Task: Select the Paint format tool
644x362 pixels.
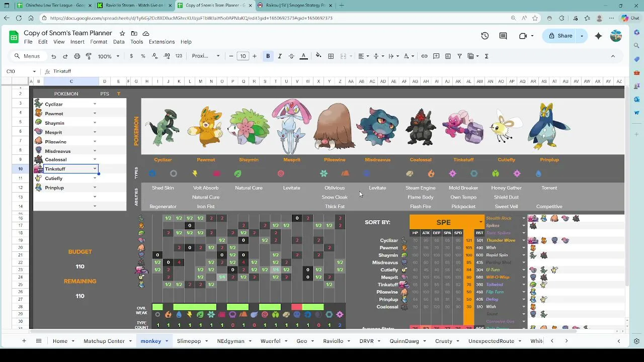Action: pos(89,56)
